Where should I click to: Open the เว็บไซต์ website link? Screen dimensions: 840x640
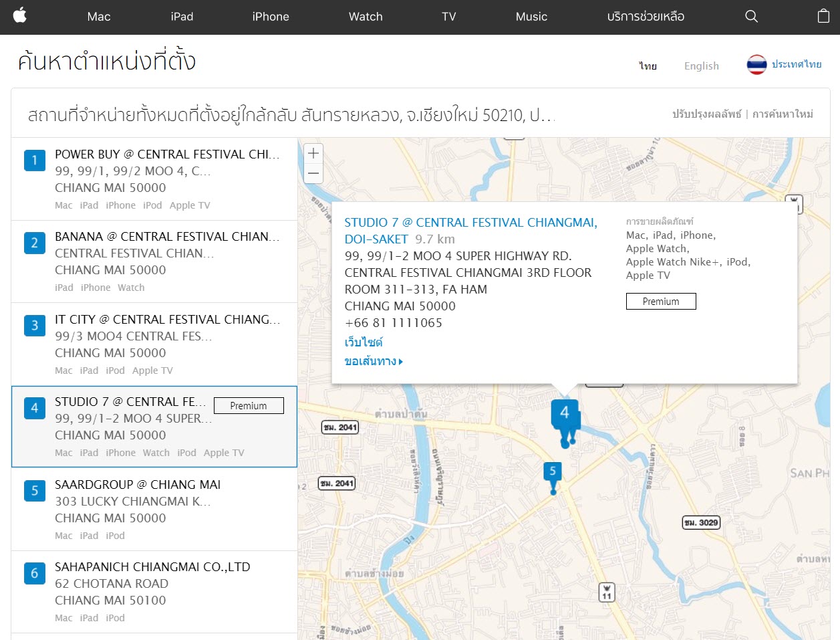coord(364,342)
